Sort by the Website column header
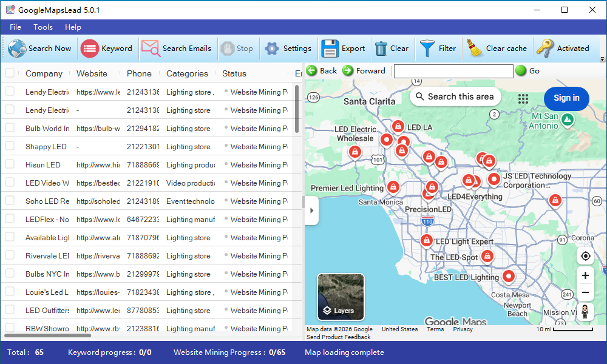This screenshot has width=607, height=364. tap(92, 73)
